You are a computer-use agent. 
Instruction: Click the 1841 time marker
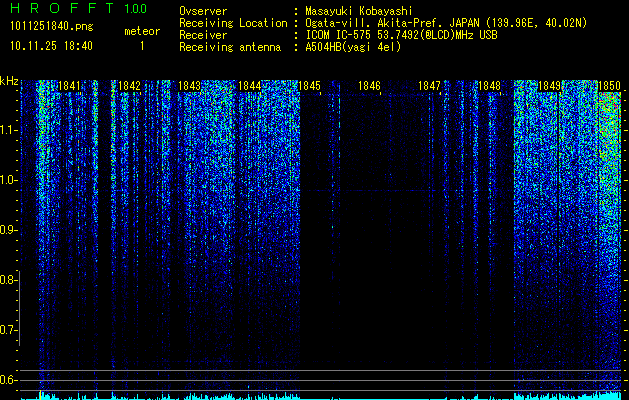[x=69, y=86]
